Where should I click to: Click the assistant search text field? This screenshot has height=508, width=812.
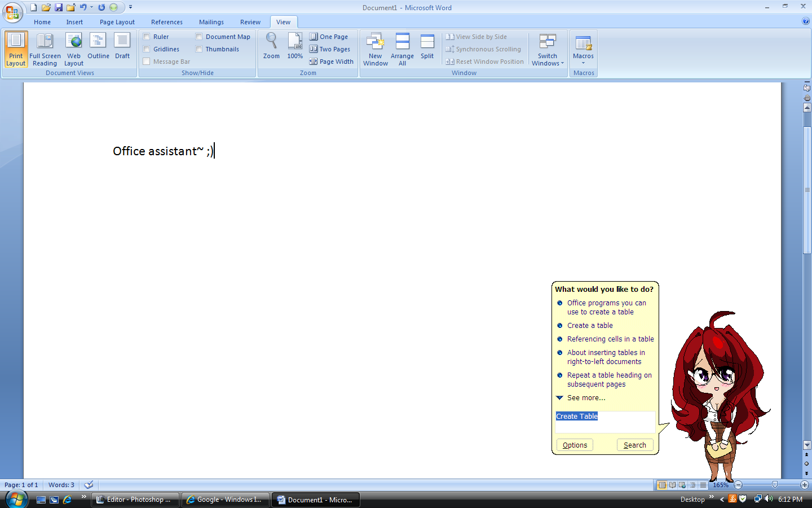[605, 422]
